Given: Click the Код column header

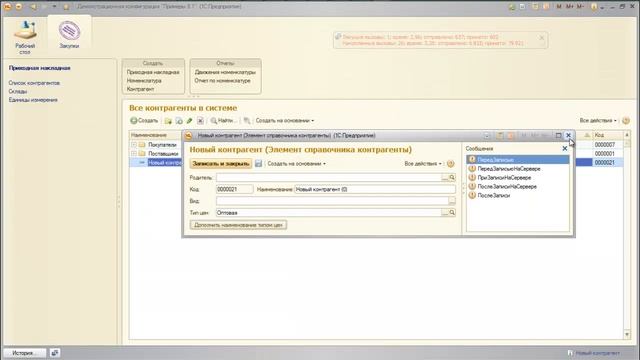Looking at the screenshot, I should pos(607,135).
